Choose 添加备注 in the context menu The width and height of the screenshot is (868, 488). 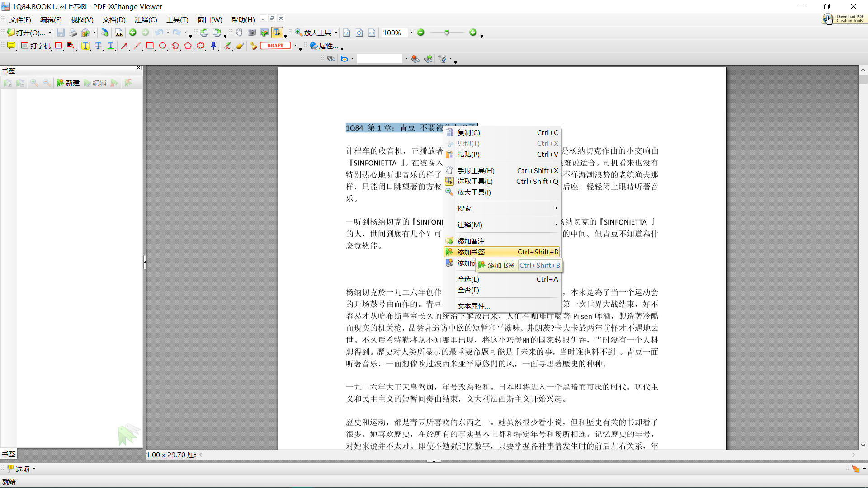(502, 241)
